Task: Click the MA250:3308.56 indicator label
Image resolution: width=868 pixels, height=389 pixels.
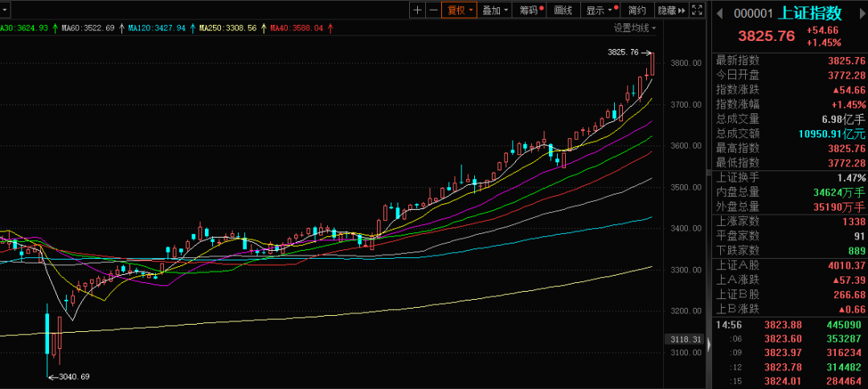Action: click(227, 27)
